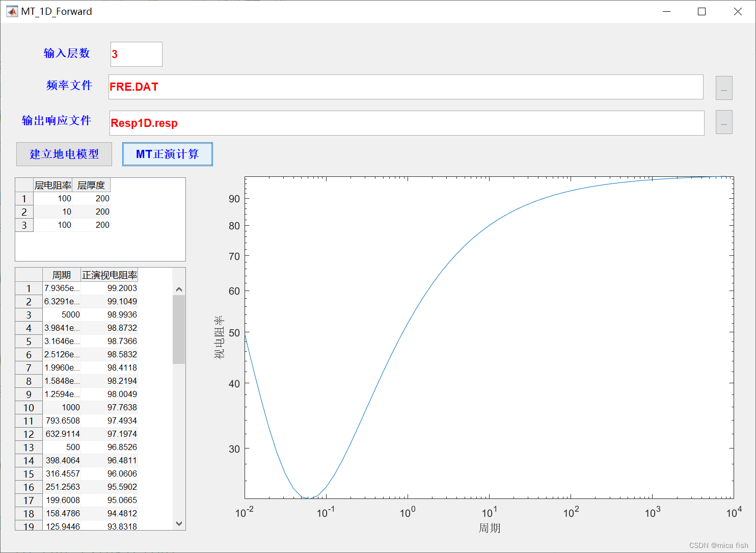
Task: Click result cell 98.0049
Action: tap(110, 394)
